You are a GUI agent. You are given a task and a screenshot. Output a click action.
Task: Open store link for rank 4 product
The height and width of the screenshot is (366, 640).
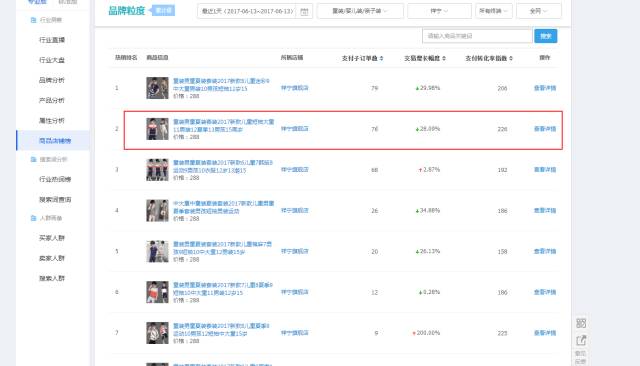(295, 211)
